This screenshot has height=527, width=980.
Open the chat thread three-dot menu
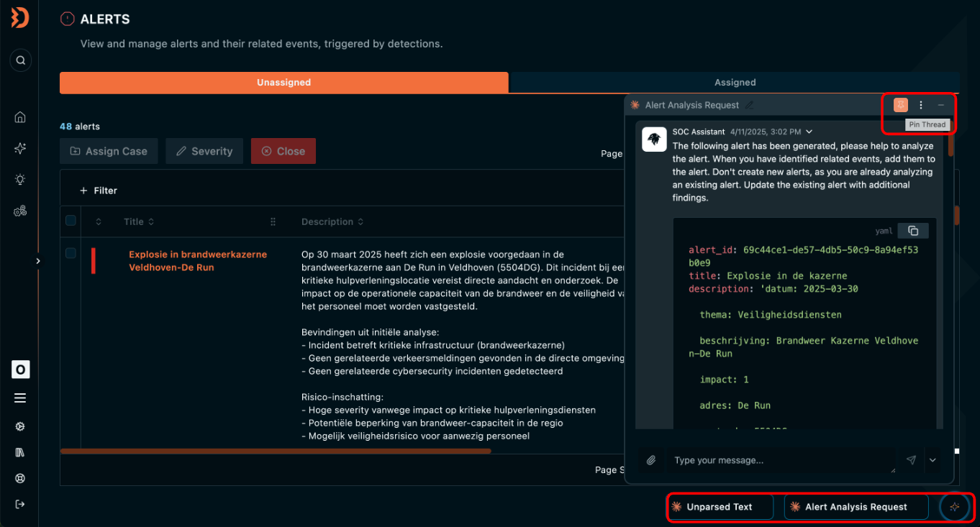921,105
